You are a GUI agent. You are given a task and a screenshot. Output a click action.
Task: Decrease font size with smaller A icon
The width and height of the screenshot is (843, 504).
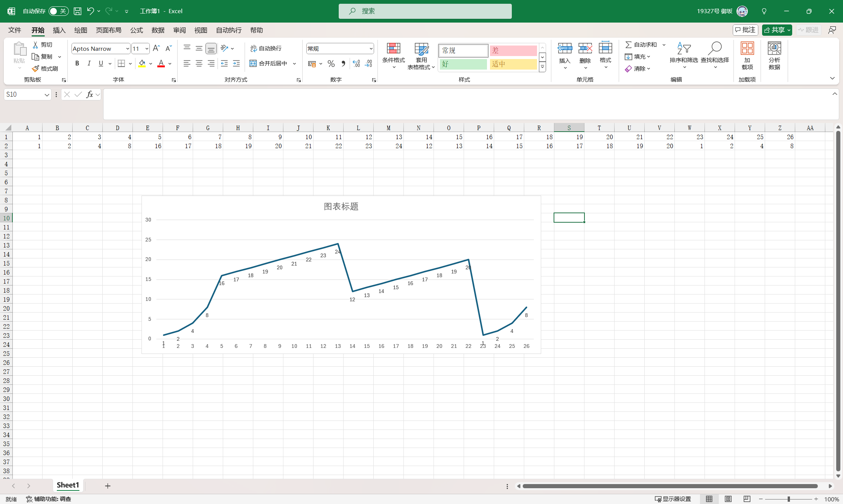[169, 48]
